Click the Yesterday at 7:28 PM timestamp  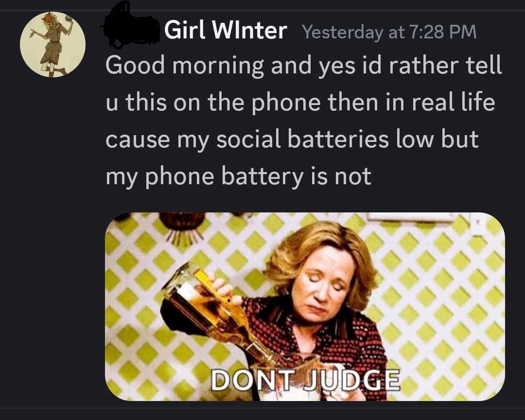(x=389, y=32)
